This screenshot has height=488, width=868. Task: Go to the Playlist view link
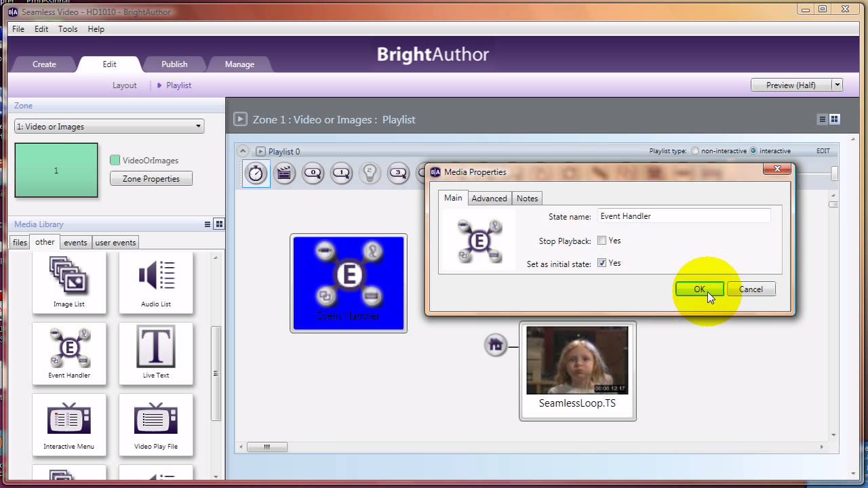[x=179, y=85]
